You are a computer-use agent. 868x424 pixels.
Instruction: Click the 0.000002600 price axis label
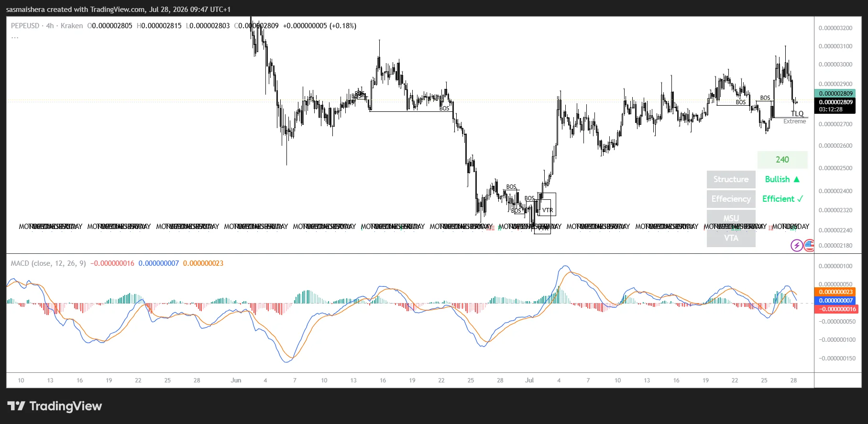(x=835, y=146)
